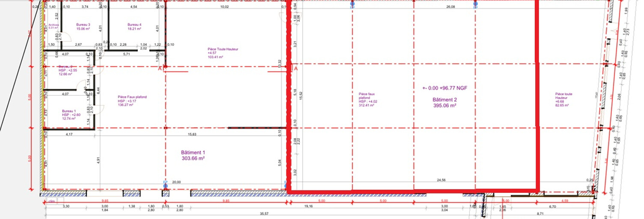Click the Pièce faux plafond 312.41 m² label
Image resolution: width=644 pixels, height=219 pixels.
pyautogui.click(x=367, y=99)
